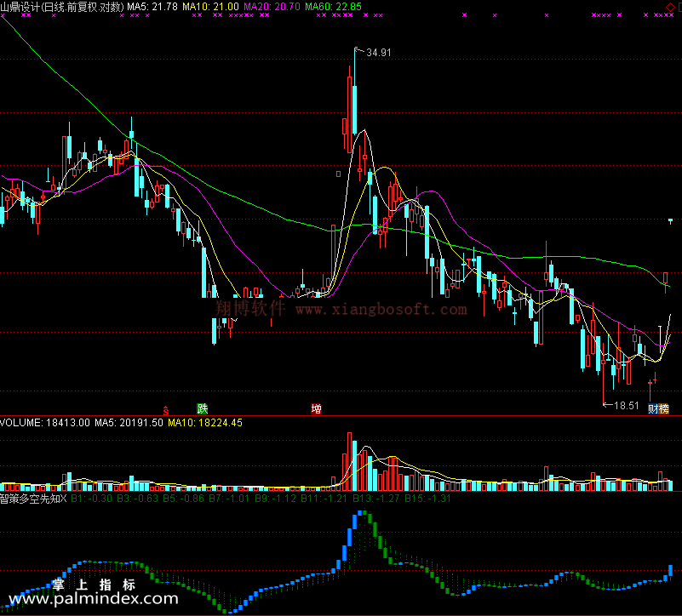The width and height of the screenshot is (682, 616).
Task: Click the B9: -1.12 indicator value
Action: (x=275, y=499)
